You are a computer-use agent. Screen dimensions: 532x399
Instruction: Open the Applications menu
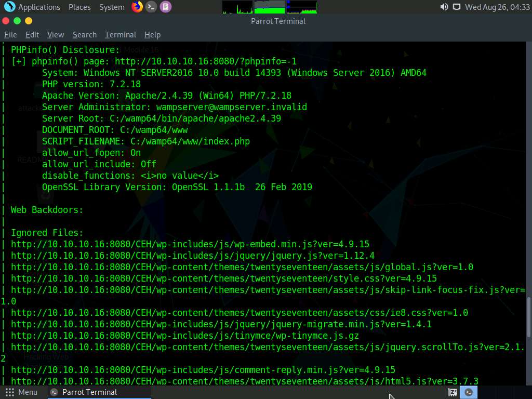(x=39, y=7)
